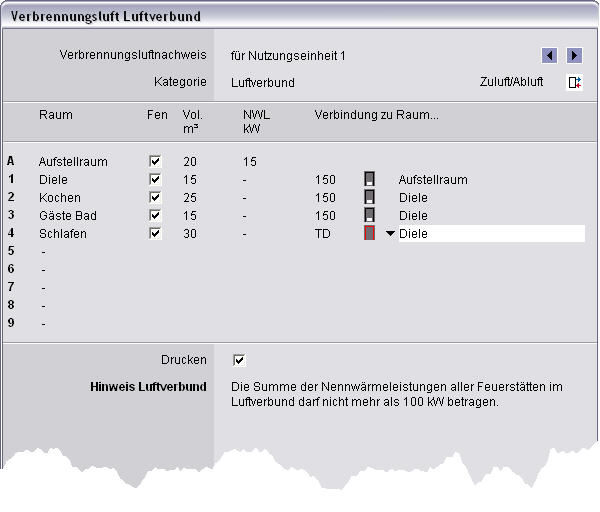The width and height of the screenshot is (600, 512).
Task: Toggle Fen checkbox for Schlafen
Action: [155, 233]
